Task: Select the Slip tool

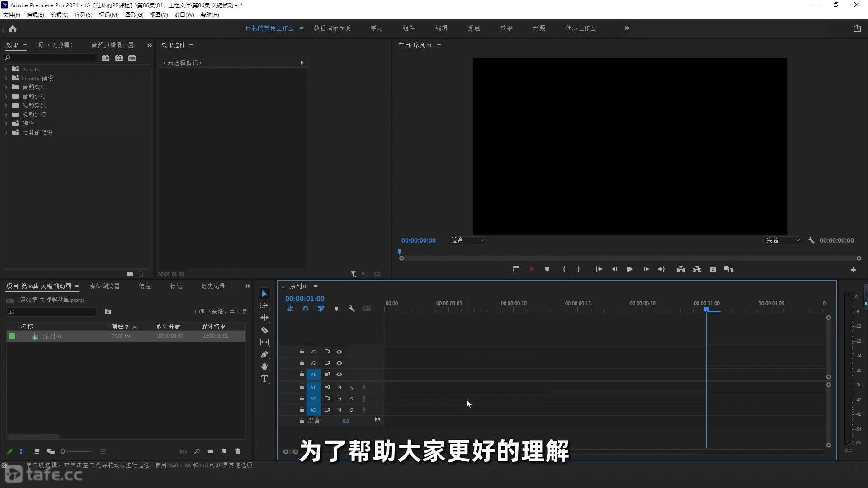Action: pos(264,343)
